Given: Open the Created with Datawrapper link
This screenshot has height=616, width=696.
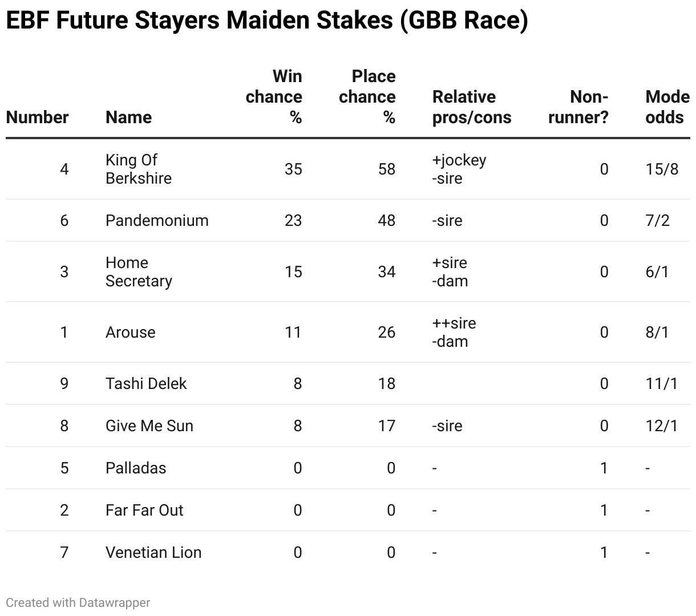Looking at the screenshot, I should (78, 602).
